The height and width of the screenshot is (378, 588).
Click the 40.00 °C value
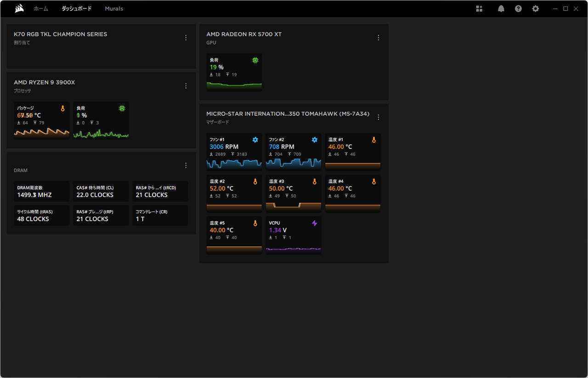[x=222, y=230]
